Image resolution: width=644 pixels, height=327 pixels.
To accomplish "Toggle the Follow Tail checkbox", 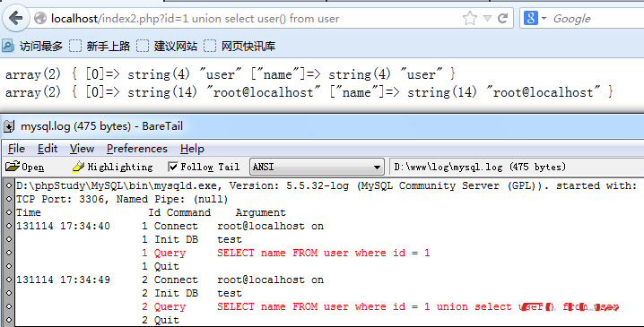I will [173, 167].
